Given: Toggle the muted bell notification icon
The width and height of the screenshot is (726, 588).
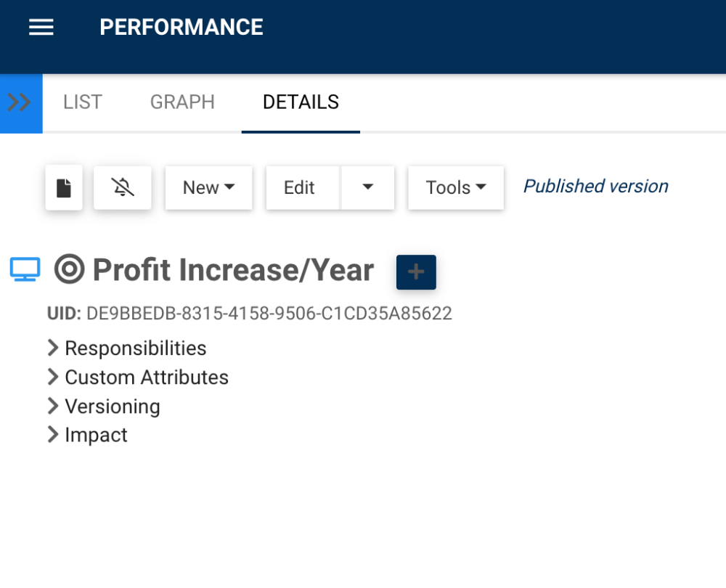Looking at the screenshot, I should pyautogui.click(x=123, y=188).
